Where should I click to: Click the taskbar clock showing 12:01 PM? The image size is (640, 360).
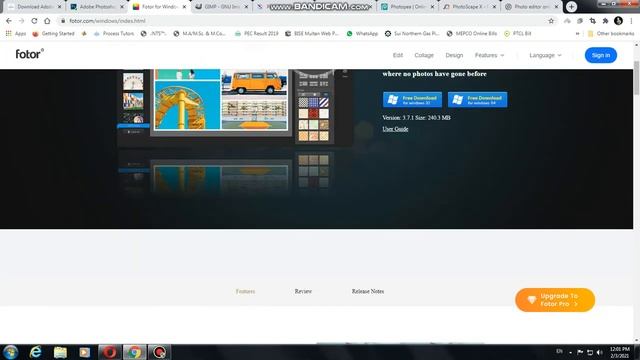tap(620, 352)
